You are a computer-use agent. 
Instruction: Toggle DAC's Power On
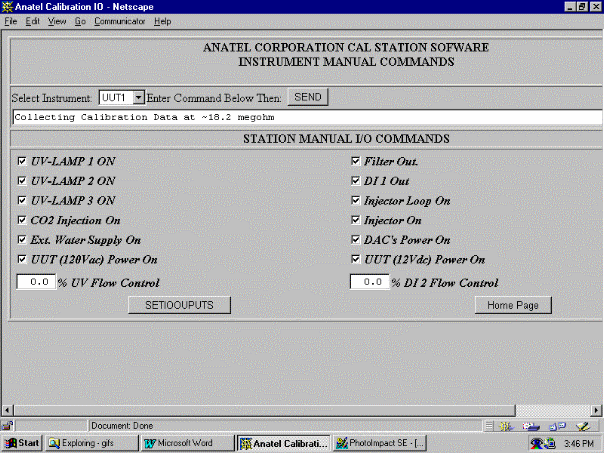coord(356,240)
